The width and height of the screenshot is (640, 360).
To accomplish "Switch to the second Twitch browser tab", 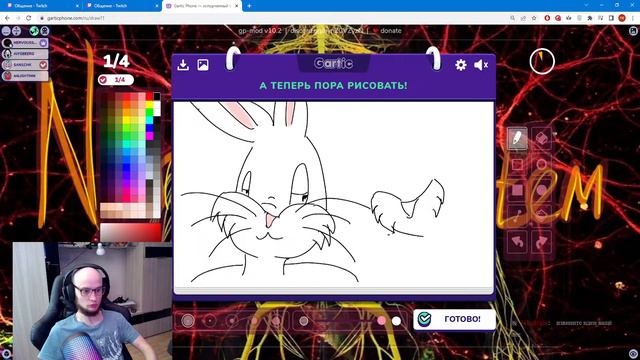I will 121,6.
